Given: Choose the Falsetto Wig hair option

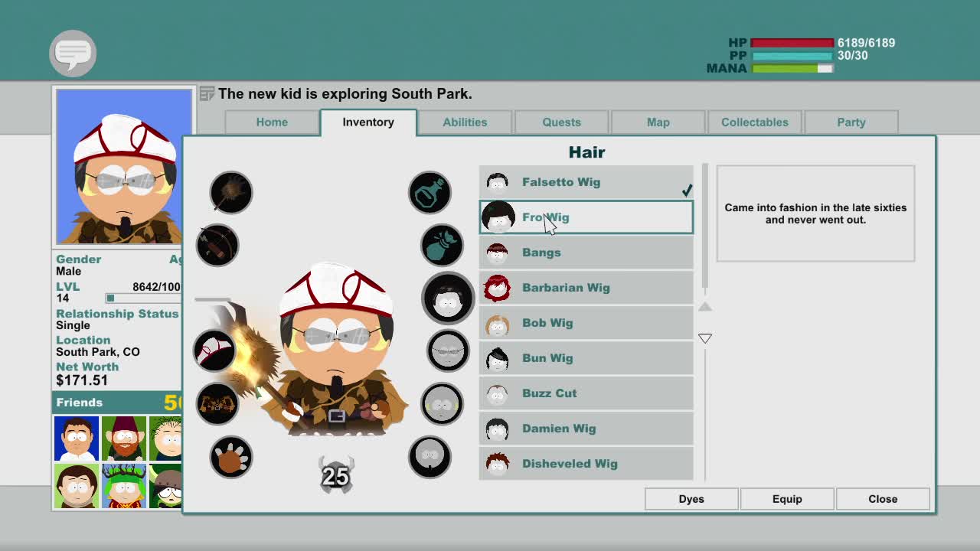Looking at the screenshot, I should (x=586, y=182).
